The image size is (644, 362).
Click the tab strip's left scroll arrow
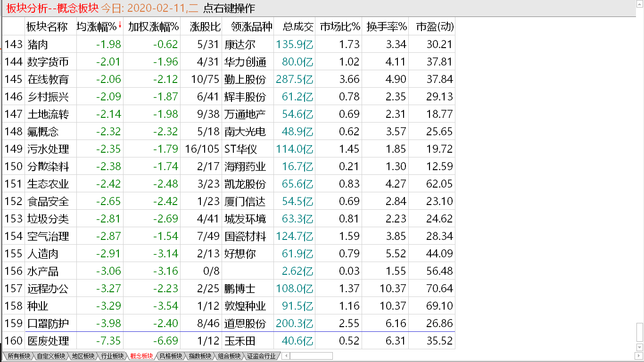click(x=286, y=356)
